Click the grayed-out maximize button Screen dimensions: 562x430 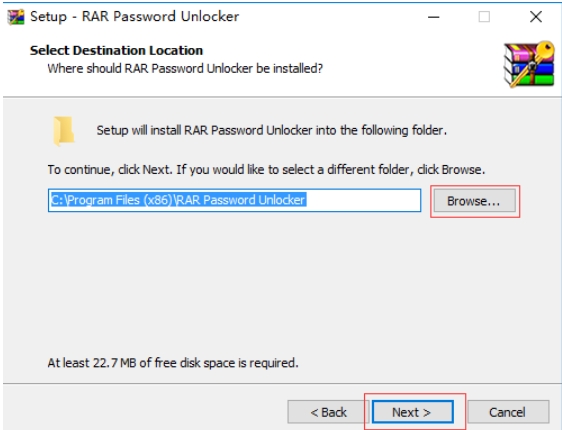click(484, 17)
